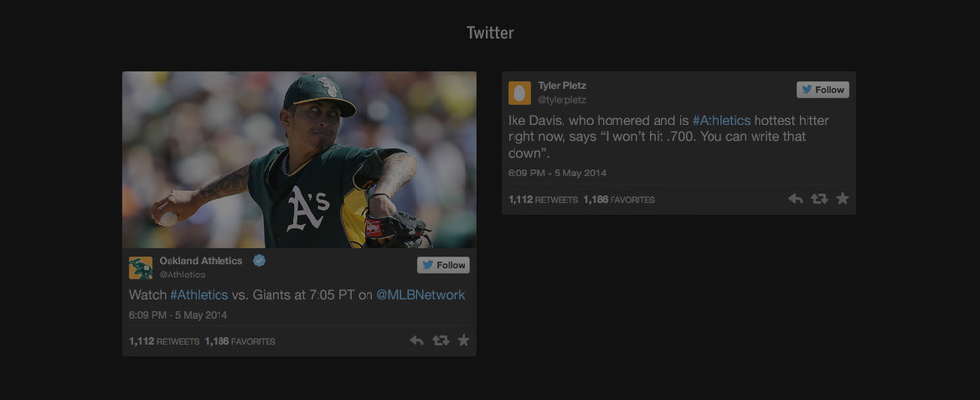980x400 pixels.
Task: Open the #Athletics hashtag in Watch tweet
Action: coord(199,295)
